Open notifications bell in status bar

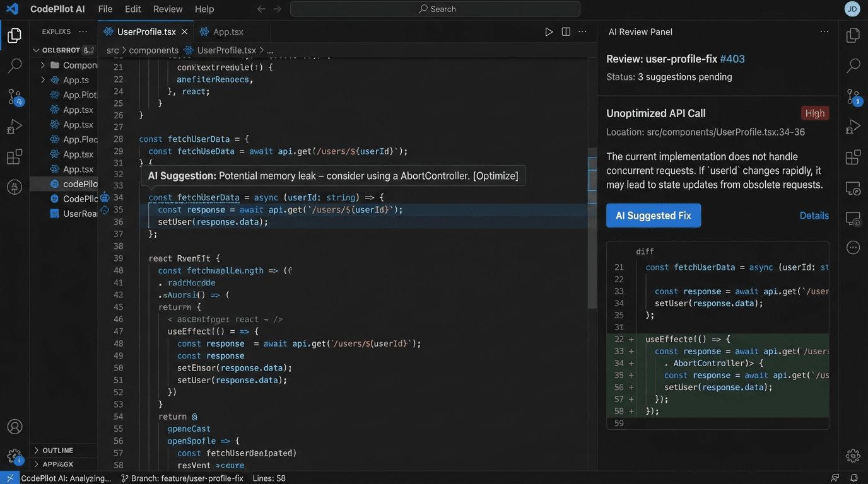[x=853, y=478]
